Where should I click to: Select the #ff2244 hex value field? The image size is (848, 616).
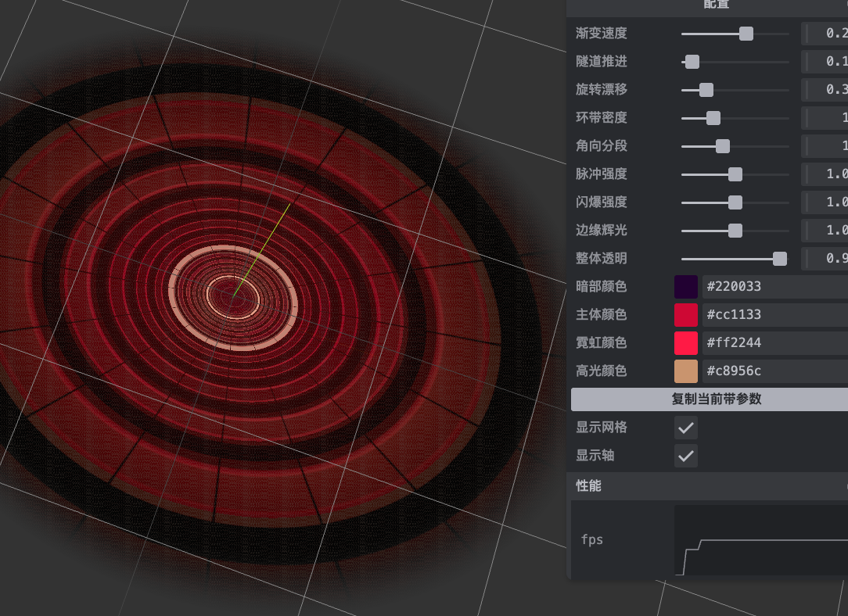tap(774, 342)
